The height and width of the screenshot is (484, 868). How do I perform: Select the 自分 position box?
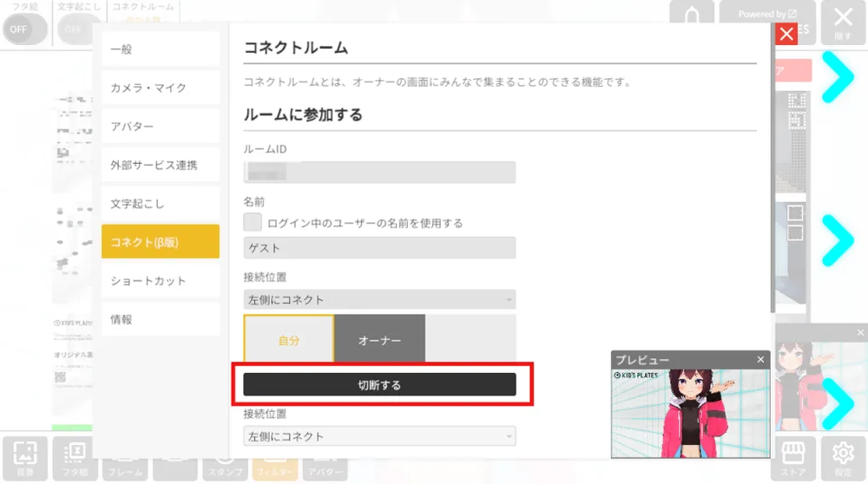pos(289,338)
